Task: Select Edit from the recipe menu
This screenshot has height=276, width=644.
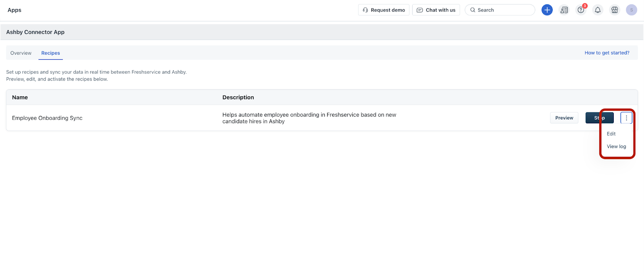Action: coord(611,134)
